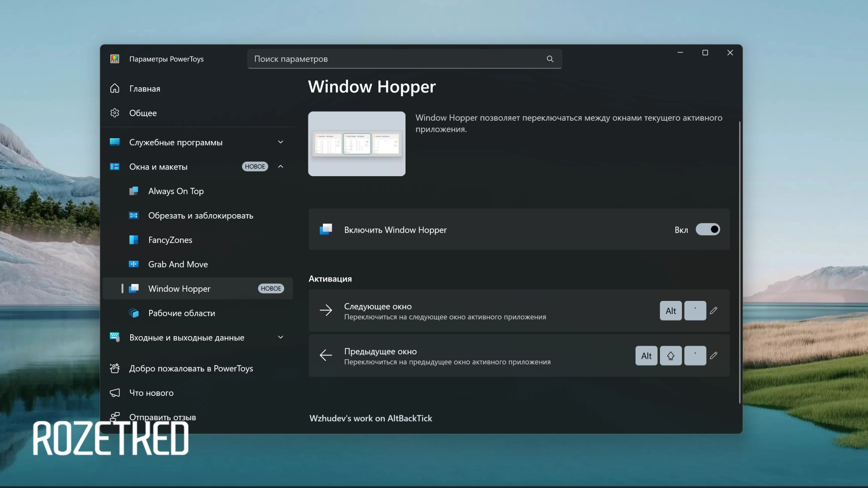This screenshot has width=868, height=488.
Task: Minimize the PowerToys settings window
Action: point(680,53)
